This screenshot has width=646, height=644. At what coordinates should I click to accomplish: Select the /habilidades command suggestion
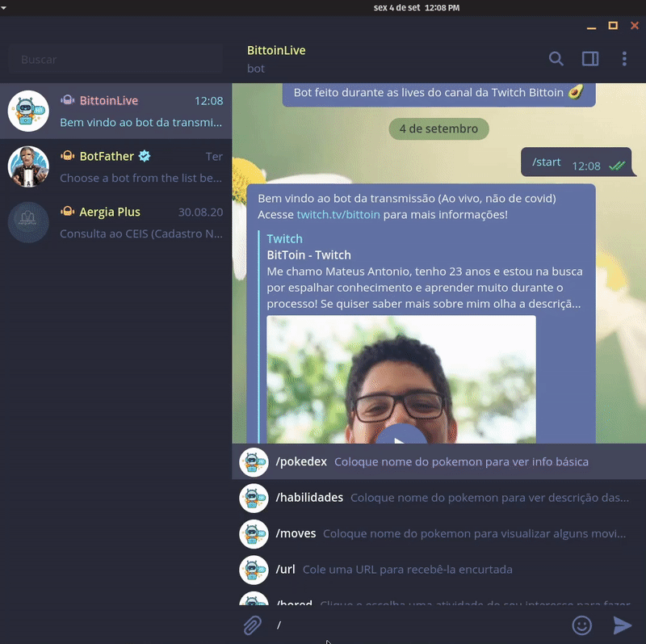pos(438,498)
